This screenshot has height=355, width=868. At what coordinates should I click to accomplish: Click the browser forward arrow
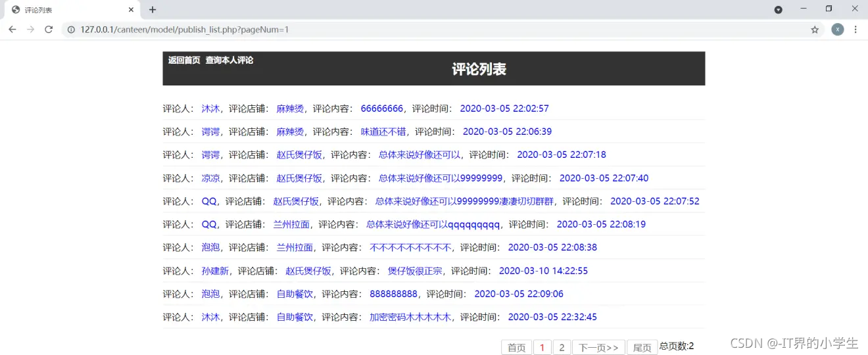30,30
